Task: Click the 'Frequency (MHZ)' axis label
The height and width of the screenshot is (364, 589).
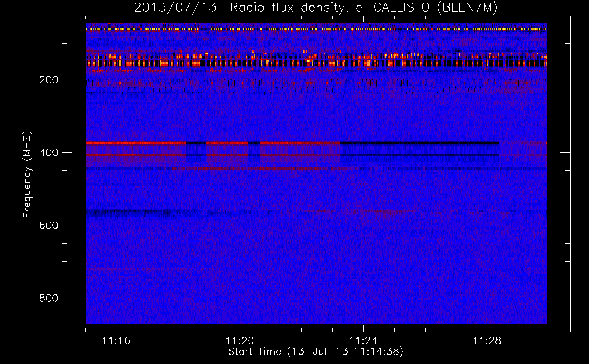Action: pos(27,175)
